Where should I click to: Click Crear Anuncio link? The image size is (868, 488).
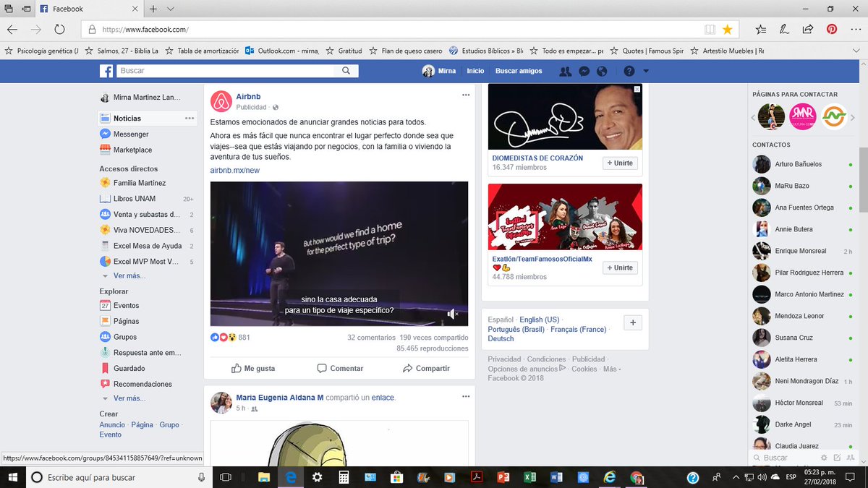112,425
